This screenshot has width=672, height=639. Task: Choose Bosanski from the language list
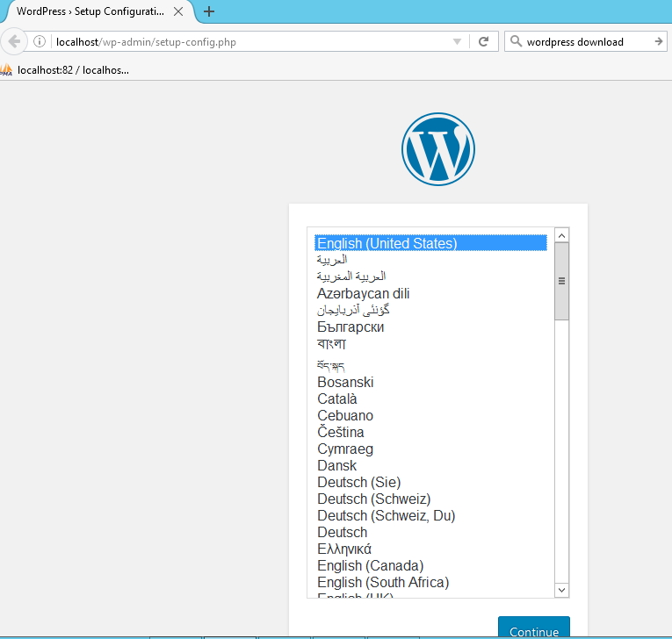pos(430,382)
